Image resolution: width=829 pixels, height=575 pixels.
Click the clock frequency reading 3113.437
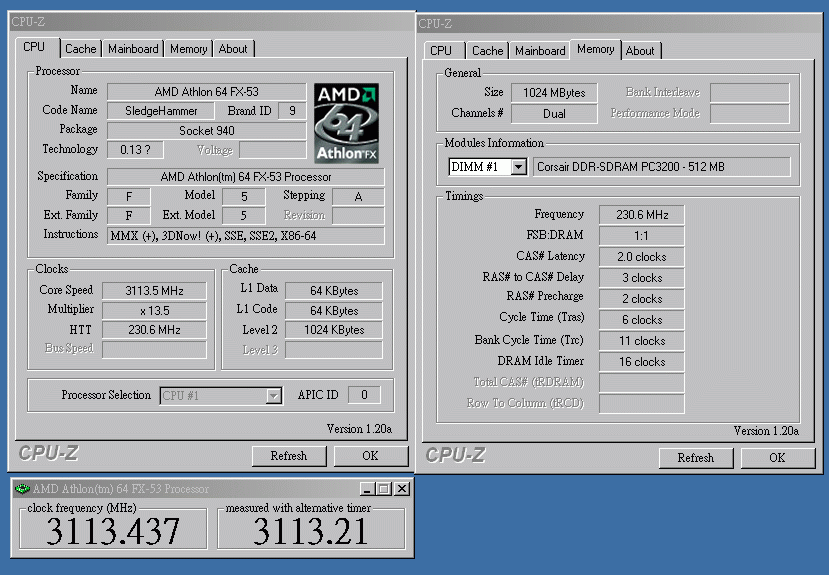coord(113,531)
